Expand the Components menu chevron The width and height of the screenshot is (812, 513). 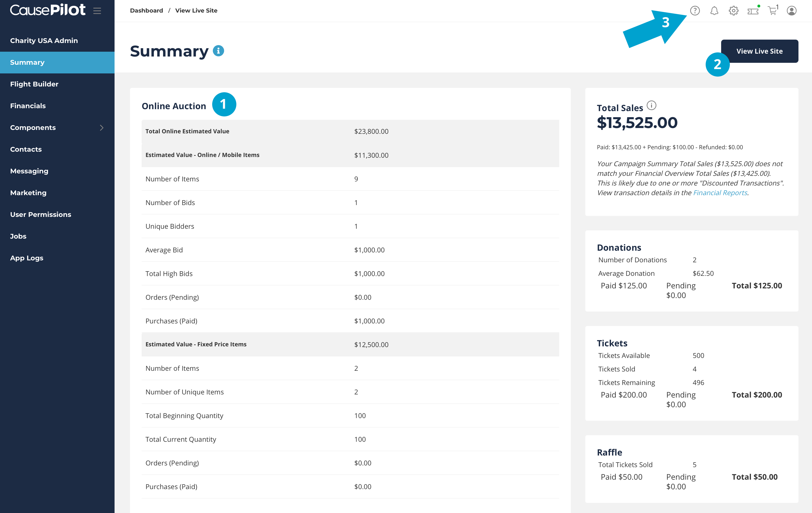101,128
